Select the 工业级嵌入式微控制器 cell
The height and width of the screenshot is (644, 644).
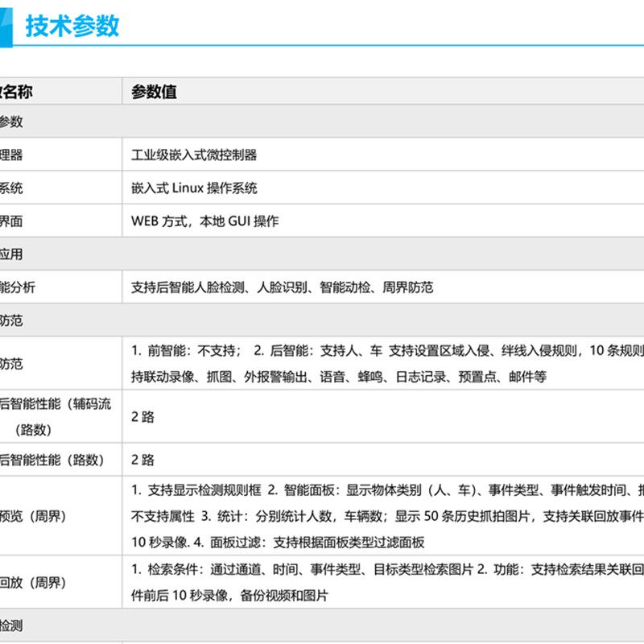[194, 155]
